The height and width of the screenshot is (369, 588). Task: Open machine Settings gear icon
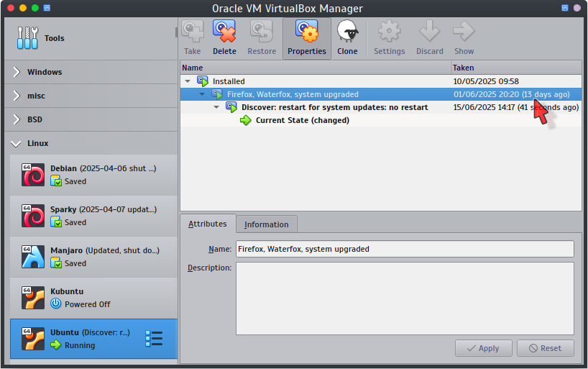(x=389, y=32)
